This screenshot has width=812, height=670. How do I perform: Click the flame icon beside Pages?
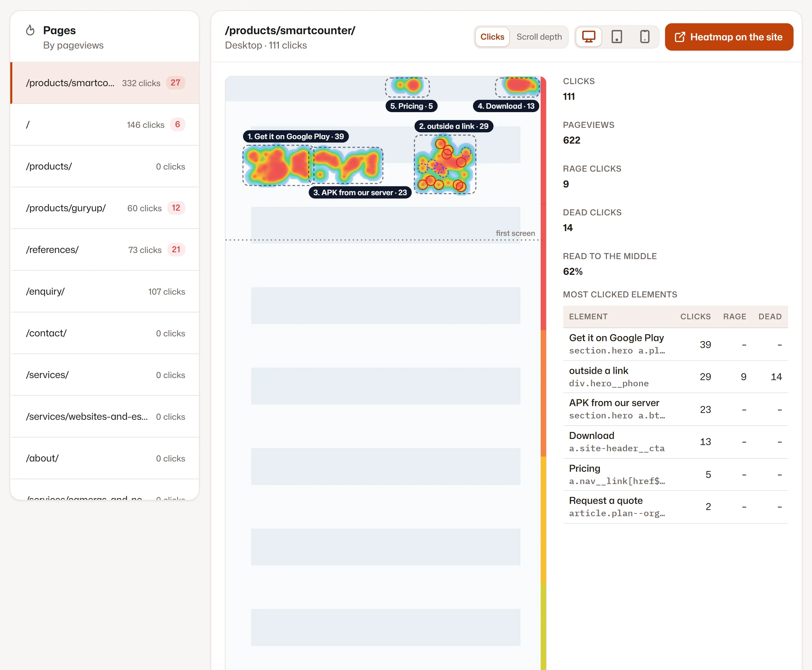click(x=30, y=30)
